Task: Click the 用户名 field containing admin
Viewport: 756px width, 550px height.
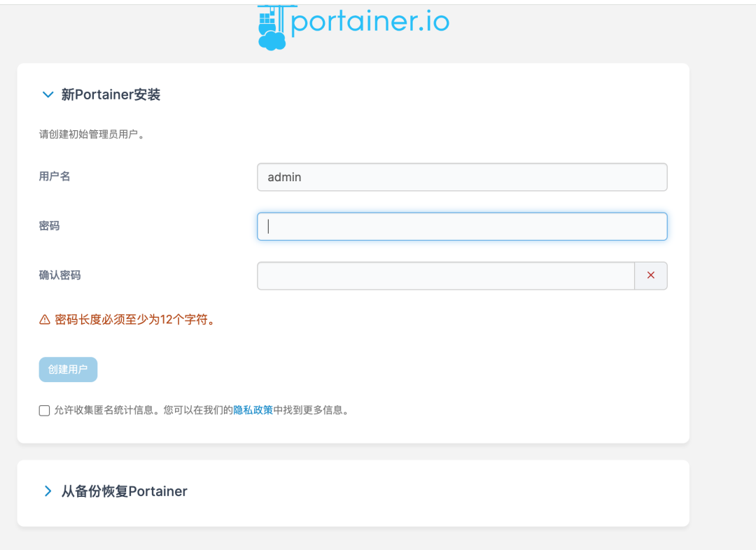Action: [x=462, y=177]
